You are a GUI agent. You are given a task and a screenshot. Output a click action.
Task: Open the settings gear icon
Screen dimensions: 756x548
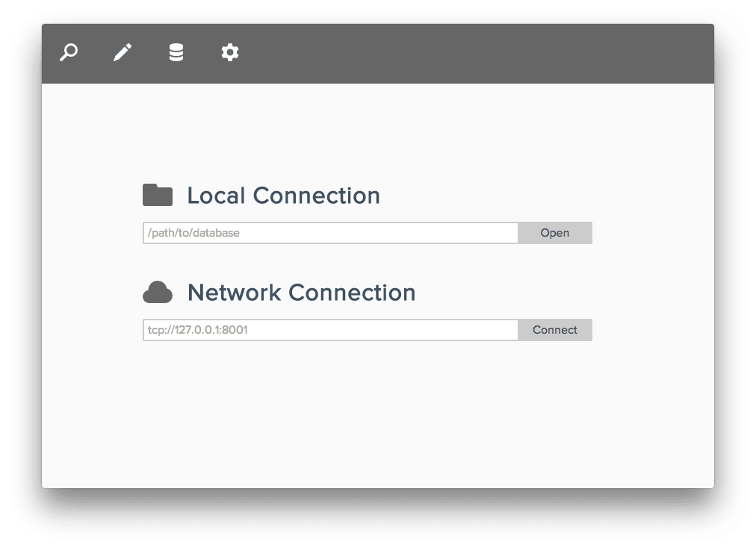point(230,52)
